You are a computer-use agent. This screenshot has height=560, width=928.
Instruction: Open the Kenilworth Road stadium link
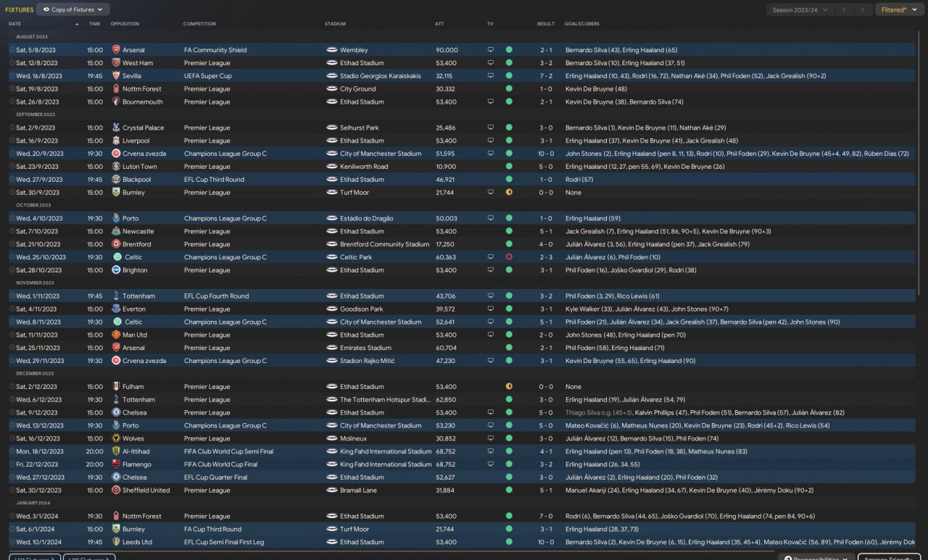click(x=364, y=167)
